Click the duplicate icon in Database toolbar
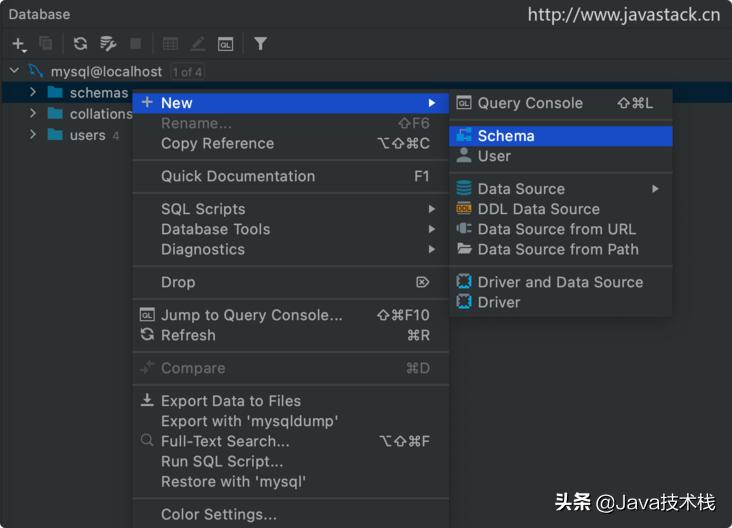The image size is (732, 528). coord(46,43)
